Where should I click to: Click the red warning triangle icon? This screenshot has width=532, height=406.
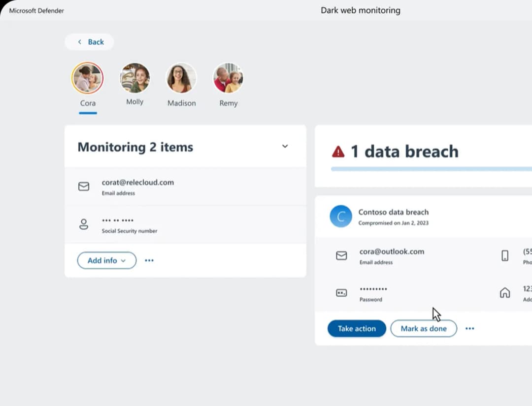pyautogui.click(x=338, y=152)
